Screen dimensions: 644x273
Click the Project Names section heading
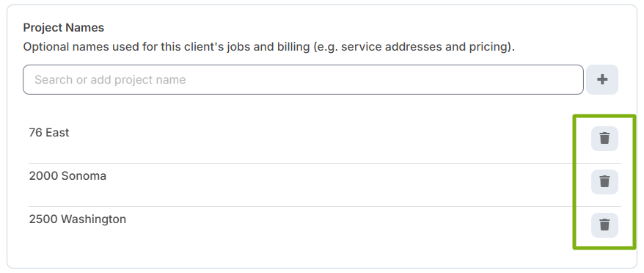pos(64,28)
